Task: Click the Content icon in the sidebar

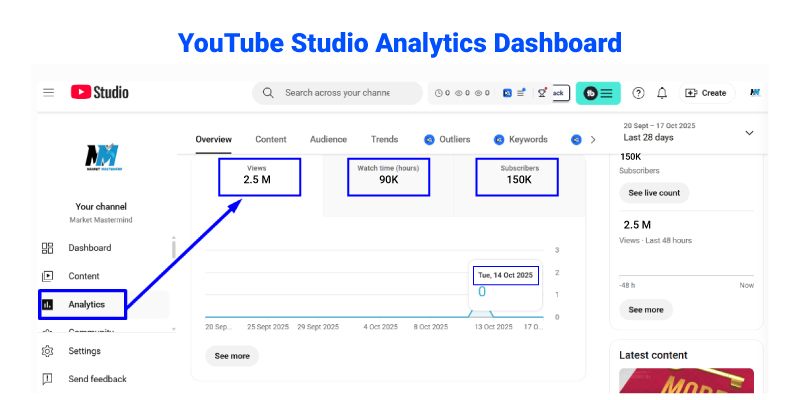Action: click(x=47, y=276)
